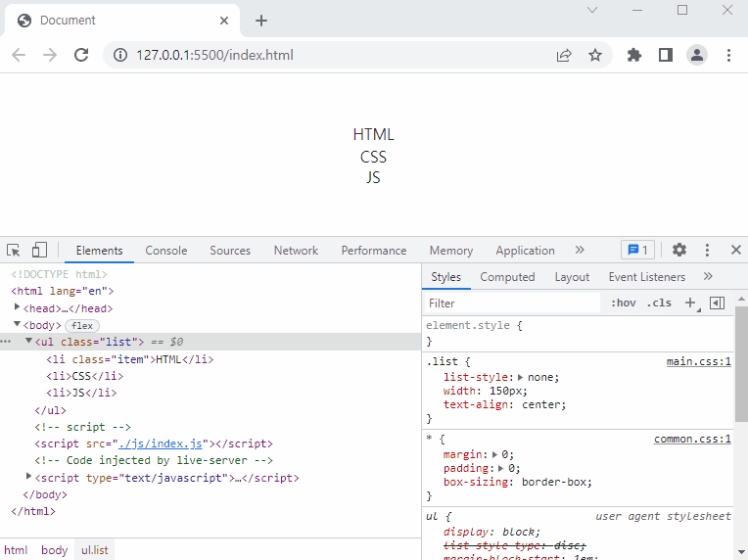Reload the page with the refresh icon
Screen dimensions: 748x560
(x=81, y=56)
